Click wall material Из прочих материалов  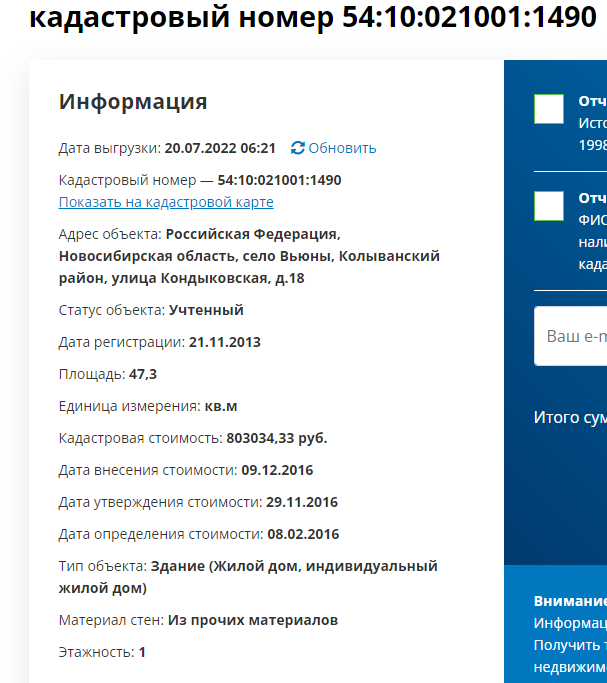pos(253,620)
